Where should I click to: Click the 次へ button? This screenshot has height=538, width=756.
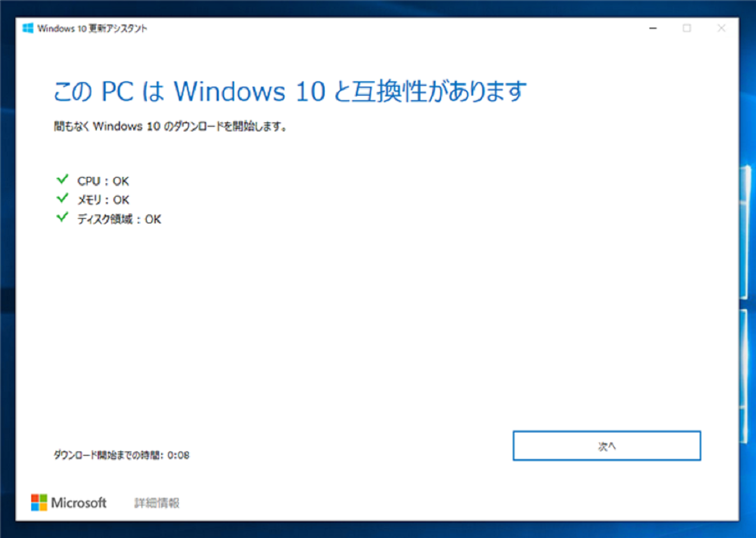(x=607, y=446)
